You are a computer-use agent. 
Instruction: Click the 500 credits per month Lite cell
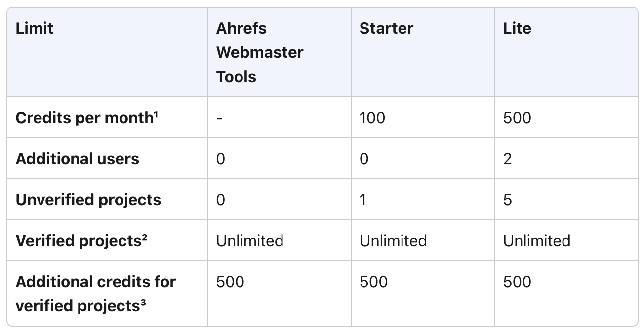[x=517, y=118]
